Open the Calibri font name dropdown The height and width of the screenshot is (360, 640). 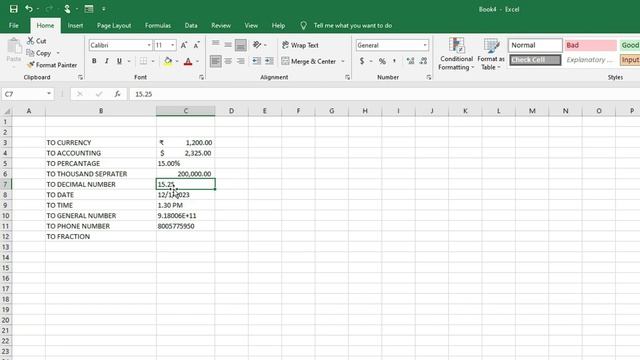149,45
